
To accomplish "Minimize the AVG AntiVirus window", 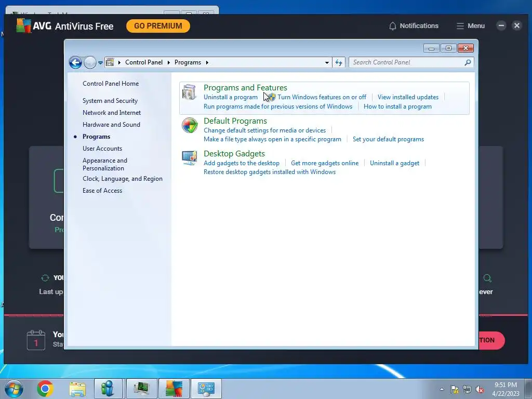I will 501,25.
